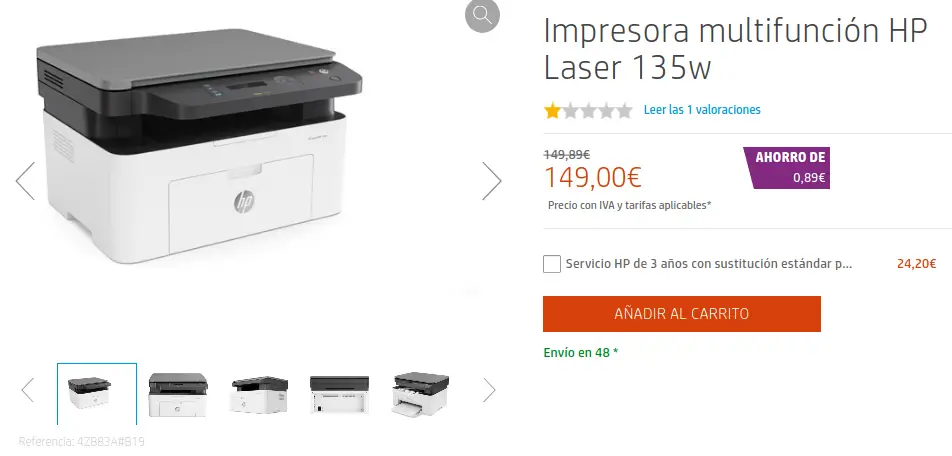This screenshot has height=456, width=952.
Task: Select third thumbnail showing side view
Action: pyautogui.click(x=259, y=394)
